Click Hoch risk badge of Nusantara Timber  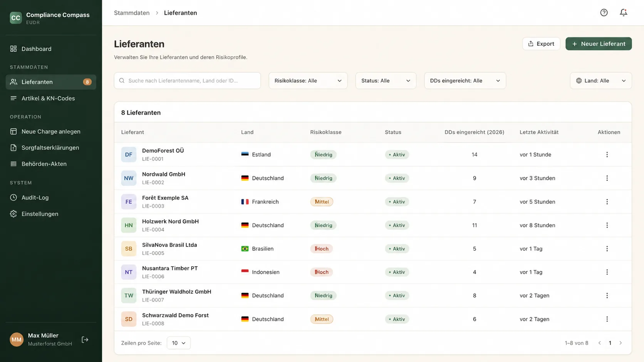[x=322, y=272]
